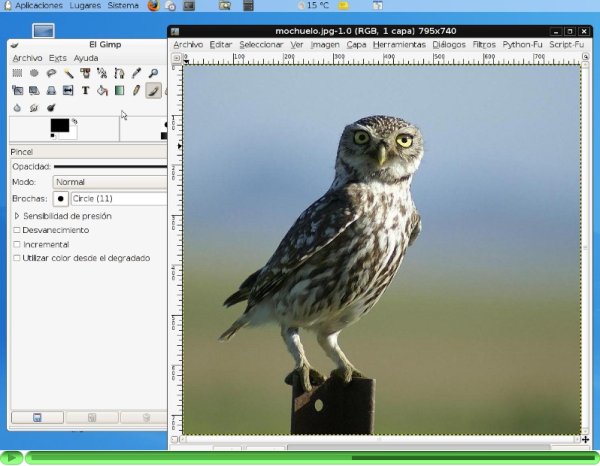Open the GNOME Aplicaciones menu
600x466 pixels.
tap(38, 6)
